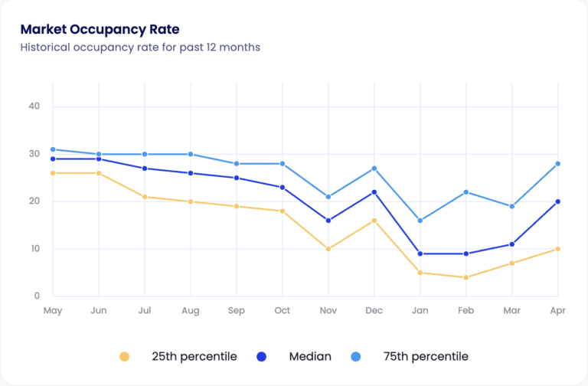Viewport: 588px width, 386px height.
Task: Click the Oct label on the x-axis
Action: coord(283,310)
